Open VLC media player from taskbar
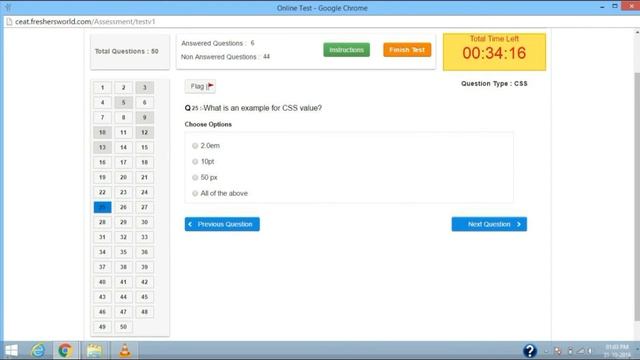640x360 pixels. click(125, 351)
